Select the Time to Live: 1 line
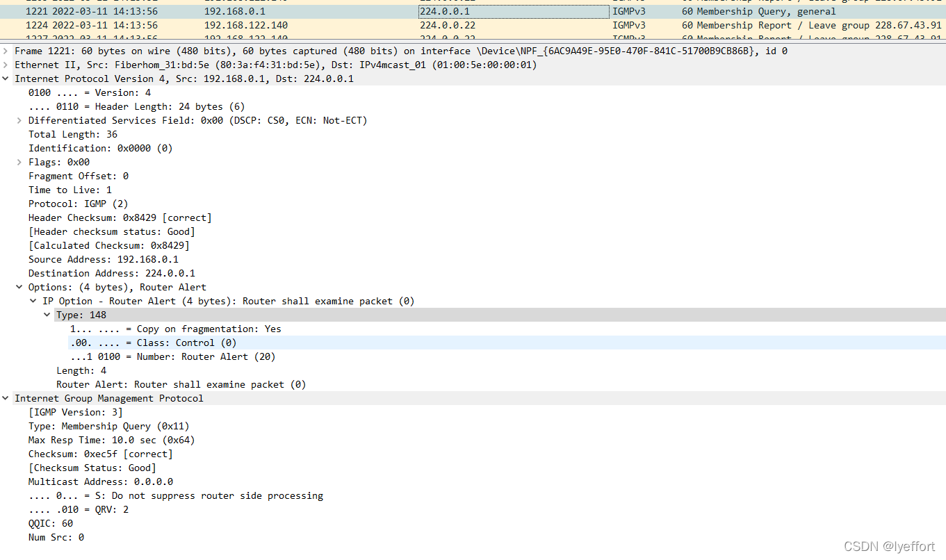This screenshot has width=946, height=560. tap(70, 190)
